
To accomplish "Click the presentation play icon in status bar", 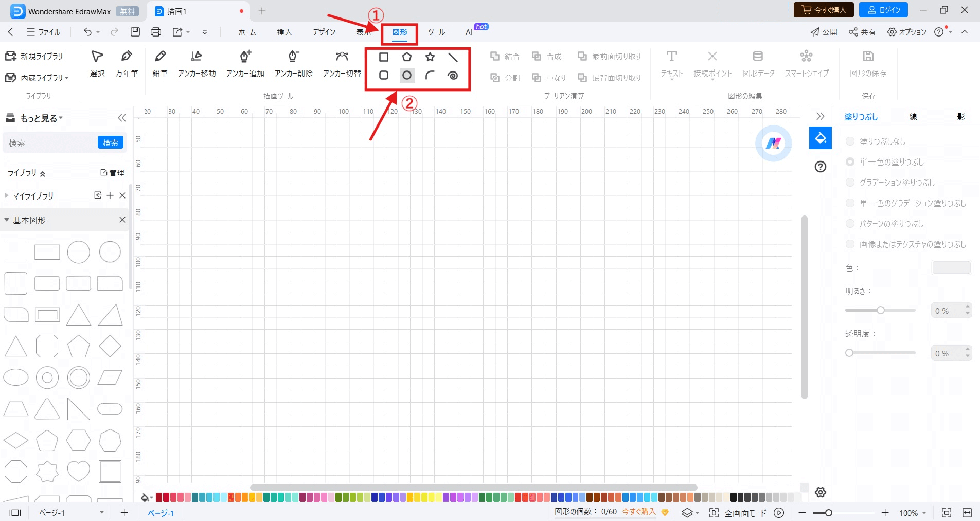I will [x=779, y=513].
